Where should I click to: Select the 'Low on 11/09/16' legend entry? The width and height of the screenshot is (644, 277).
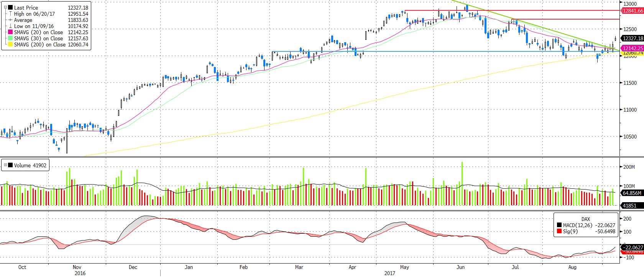[x=34, y=26]
